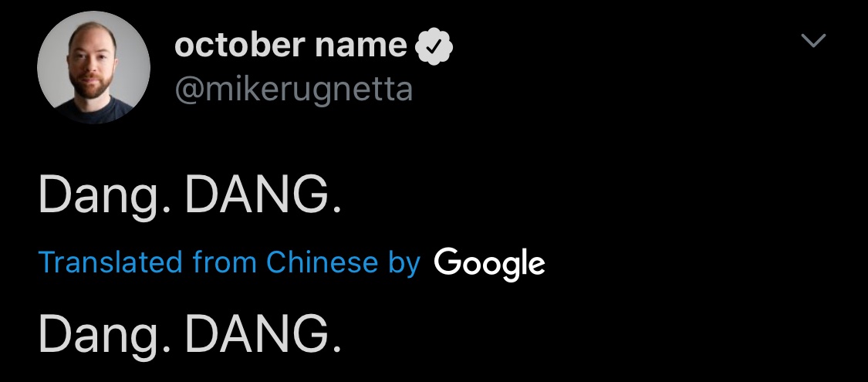This screenshot has height=382, width=868.
Task: Click the verified checkmark badge
Action: coord(434,46)
